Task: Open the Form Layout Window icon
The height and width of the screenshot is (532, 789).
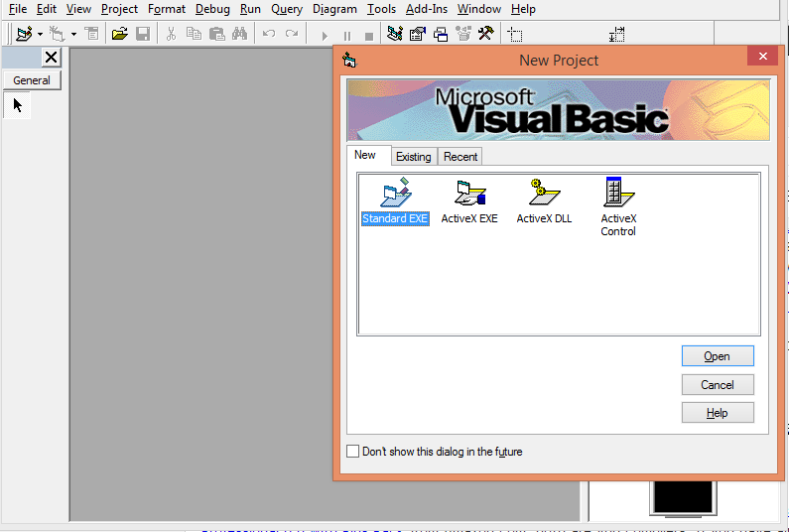Action: coord(441,34)
